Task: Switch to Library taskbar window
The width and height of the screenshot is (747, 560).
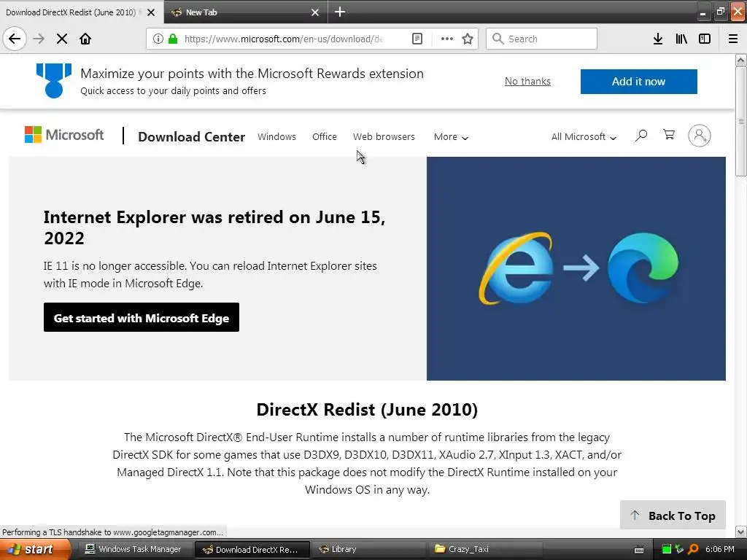Action: tap(369, 549)
